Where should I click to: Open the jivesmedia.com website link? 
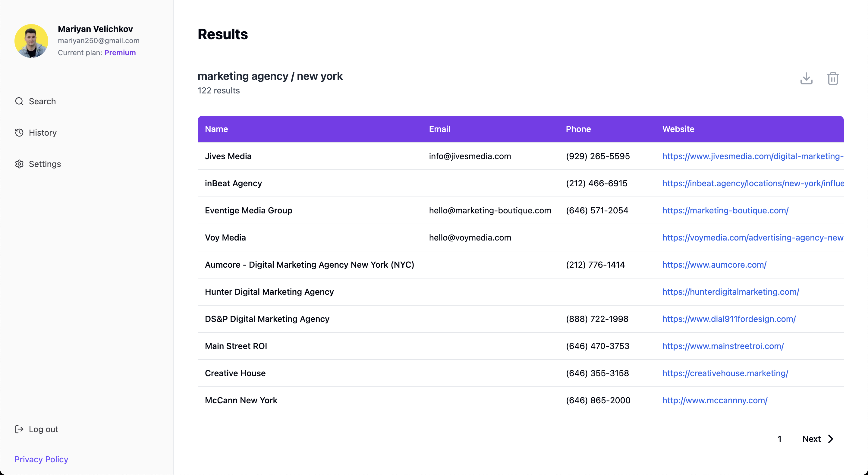coord(753,156)
